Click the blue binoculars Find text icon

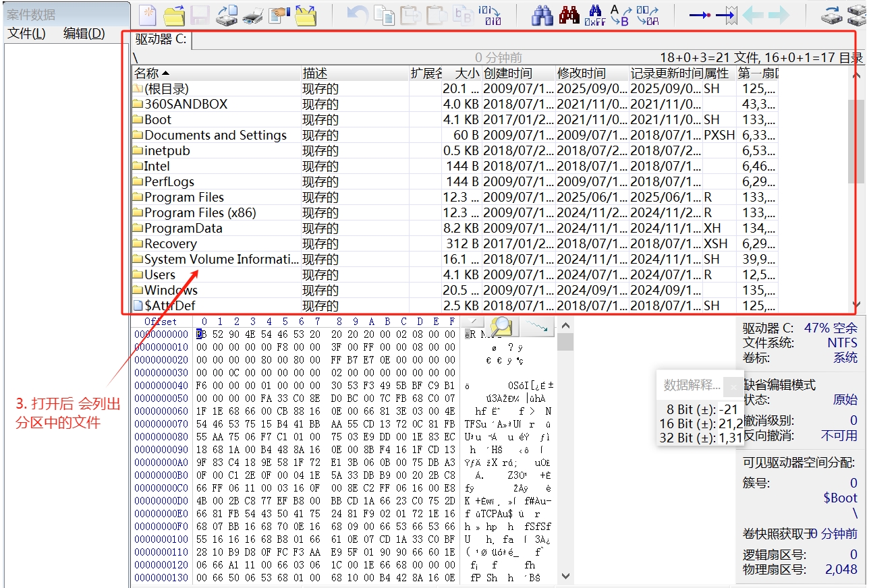(542, 15)
